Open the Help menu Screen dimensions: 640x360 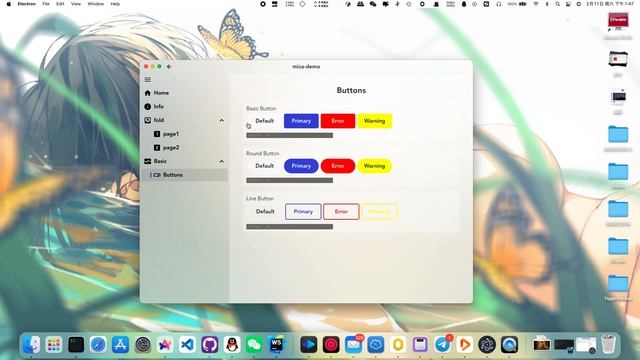click(x=115, y=4)
